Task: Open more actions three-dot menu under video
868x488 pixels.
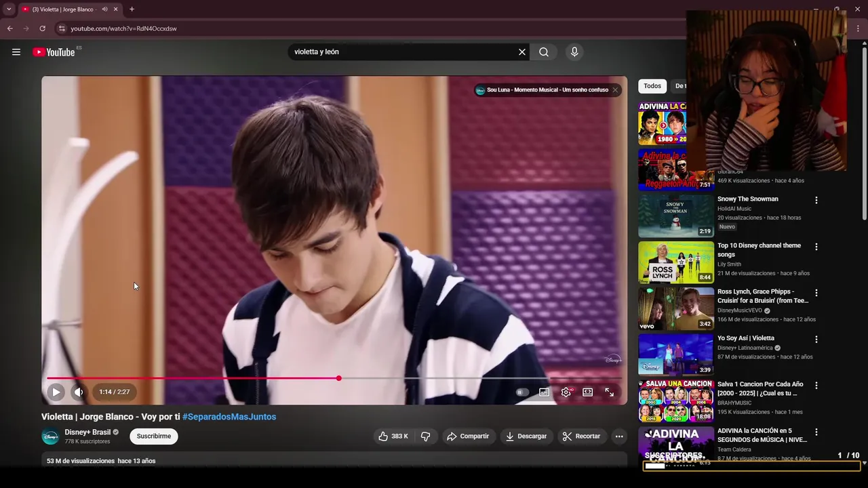Action: [619, 436]
